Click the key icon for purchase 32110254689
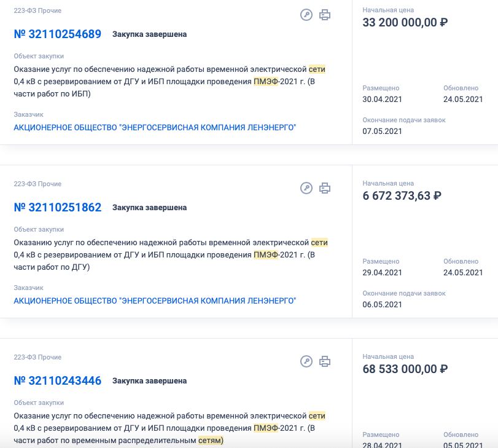The height and width of the screenshot is (448, 498). click(x=306, y=15)
